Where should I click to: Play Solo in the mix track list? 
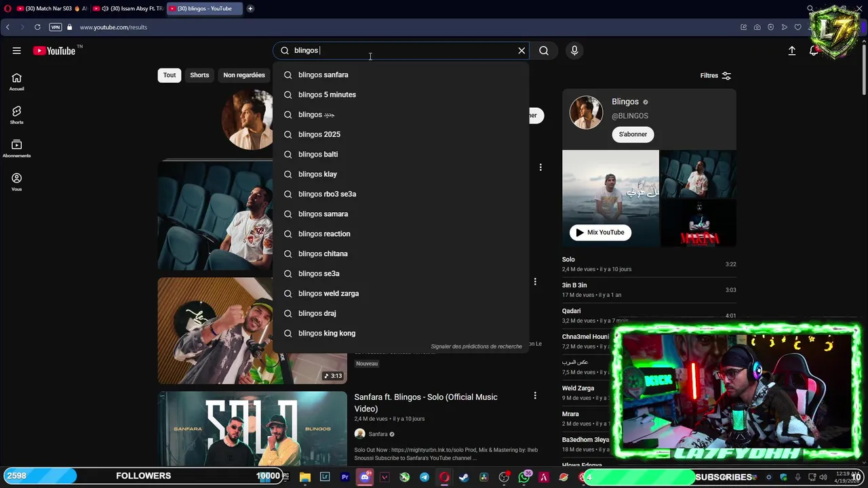click(x=649, y=264)
